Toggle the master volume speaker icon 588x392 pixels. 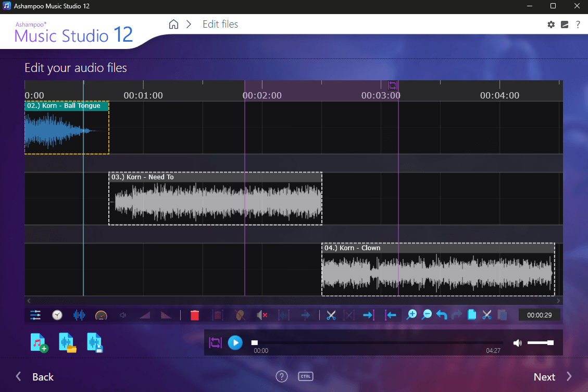point(517,342)
